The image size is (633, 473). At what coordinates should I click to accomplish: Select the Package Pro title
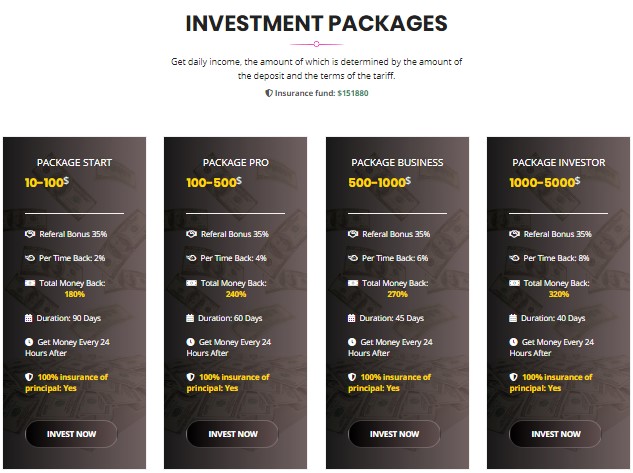pyautogui.click(x=235, y=163)
